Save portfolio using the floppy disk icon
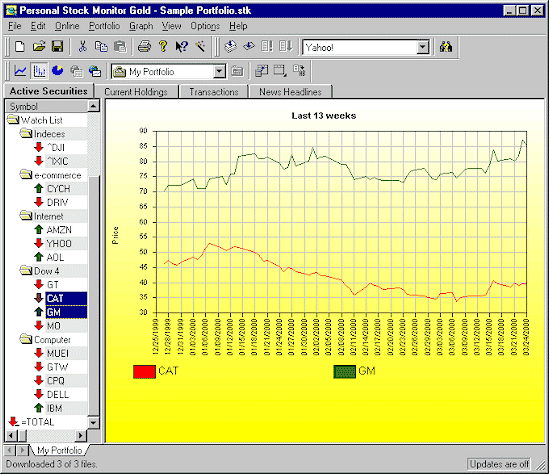Viewport: 550px width, 475px height. pos(57,47)
